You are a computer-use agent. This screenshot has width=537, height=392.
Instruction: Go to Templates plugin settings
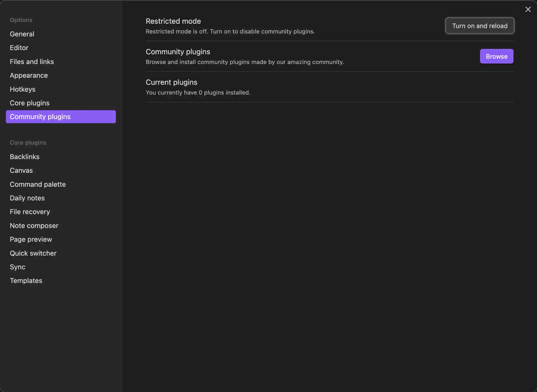point(26,281)
